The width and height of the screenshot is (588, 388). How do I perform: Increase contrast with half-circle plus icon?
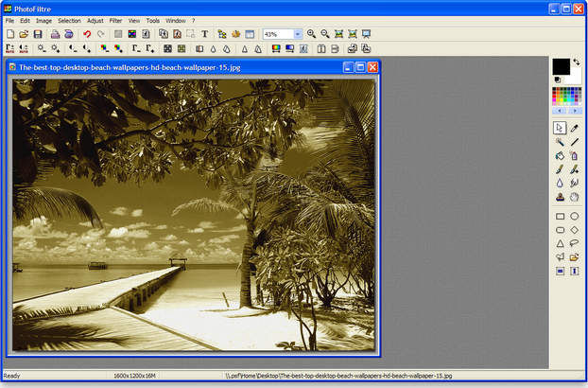87,48
